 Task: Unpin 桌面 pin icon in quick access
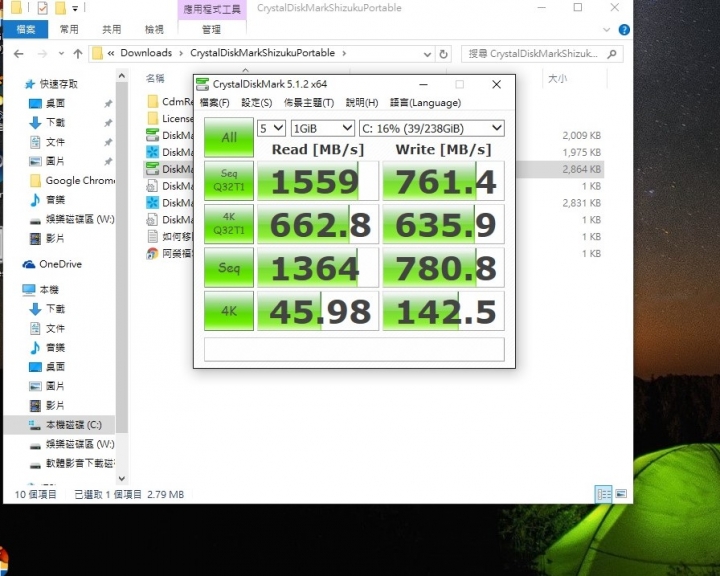tap(108, 103)
